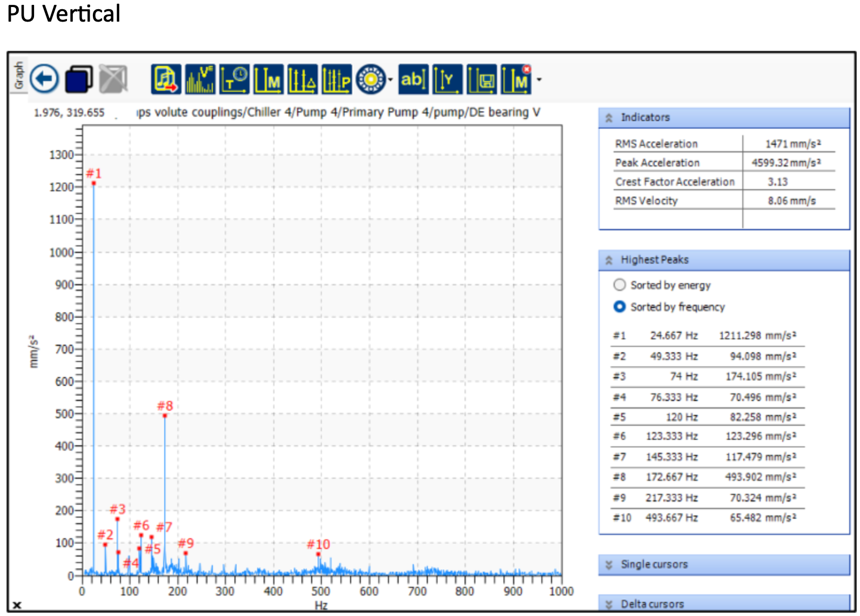Click the dark blue stacked windows icon
The height and width of the screenshot is (616, 860).
point(78,79)
